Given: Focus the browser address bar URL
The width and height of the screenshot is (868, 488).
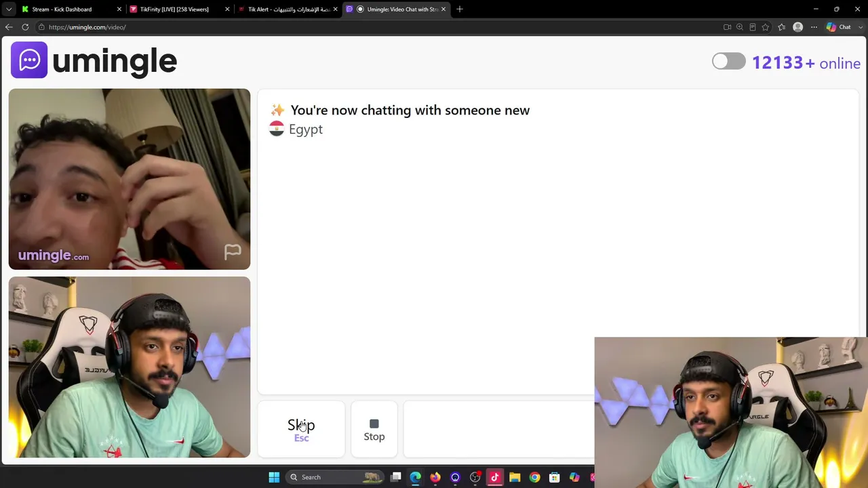Looking at the screenshot, I should point(87,27).
